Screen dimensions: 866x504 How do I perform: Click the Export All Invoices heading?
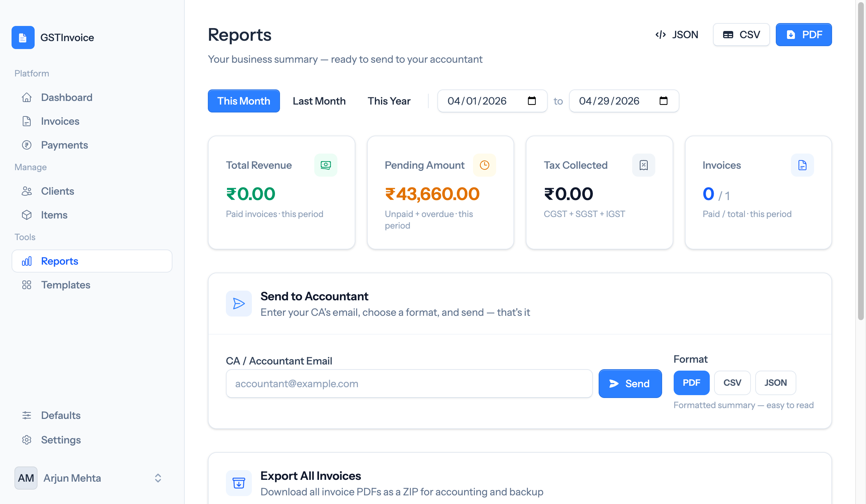(x=311, y=476)
